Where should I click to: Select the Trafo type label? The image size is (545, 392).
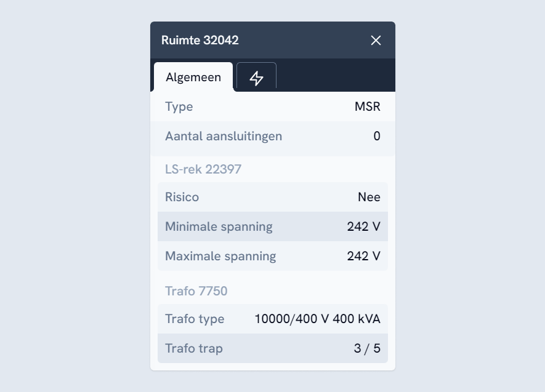(x=195, y=319)
